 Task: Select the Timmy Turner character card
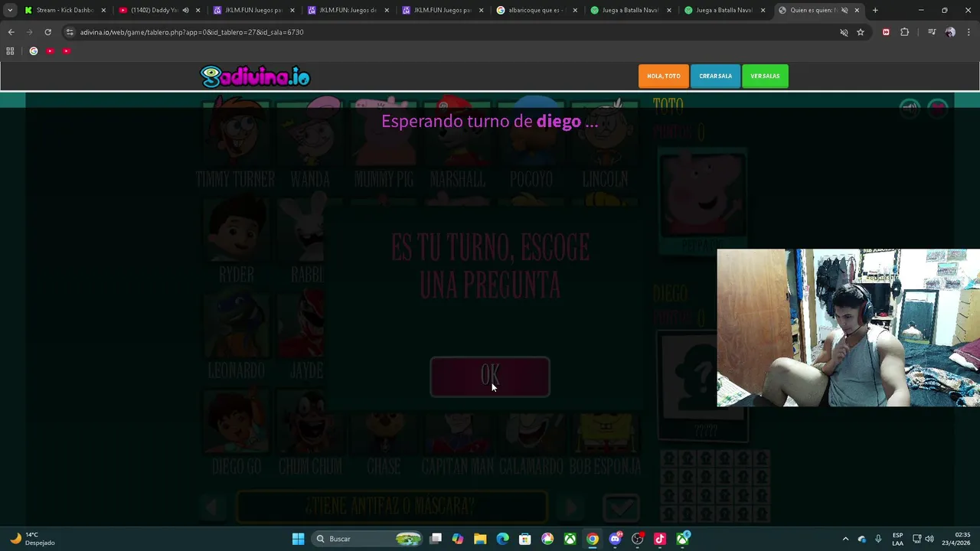click(236, 144)
